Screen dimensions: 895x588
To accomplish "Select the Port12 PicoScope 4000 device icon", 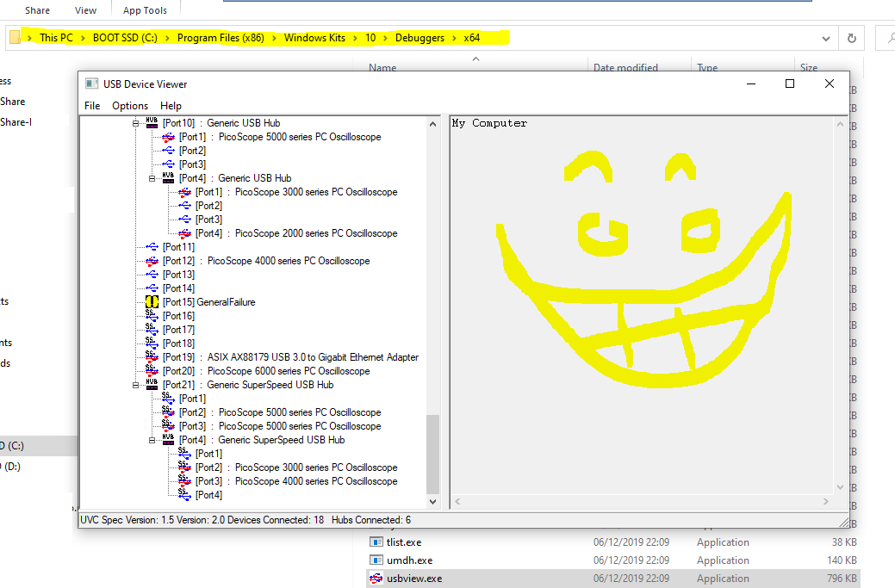I will pos(152,261).
